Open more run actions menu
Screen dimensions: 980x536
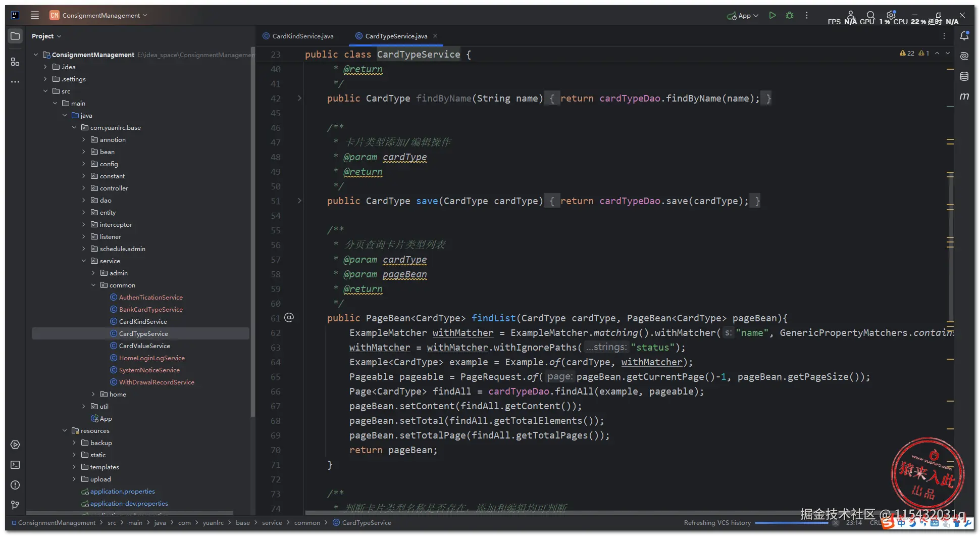point(807,15)
